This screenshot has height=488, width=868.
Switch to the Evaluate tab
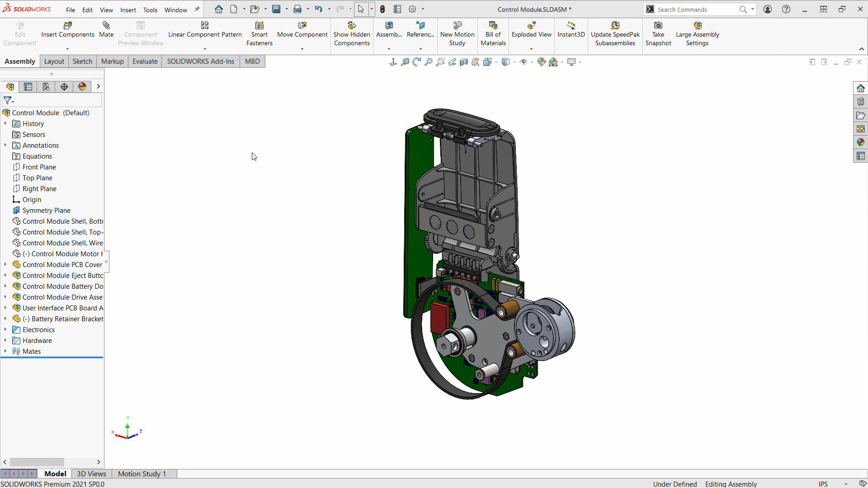tap(144, 61)
